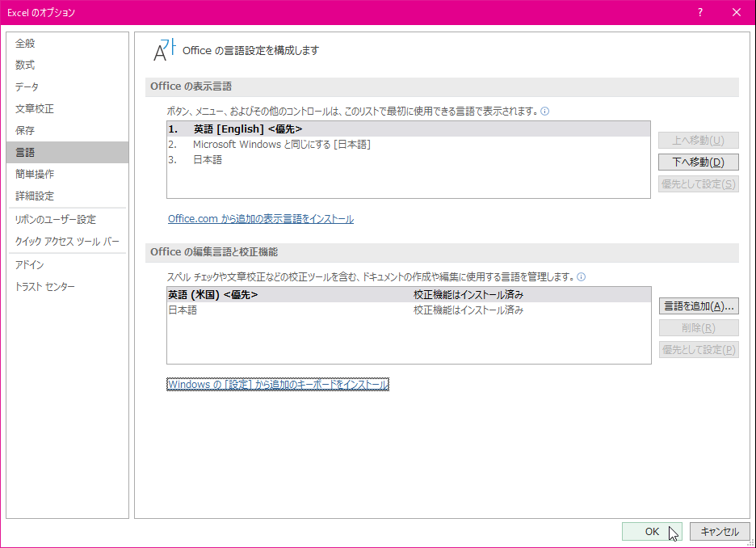756x548 pixels.
Task: Select アドイン in the sidebar
Action: pos(68,265)
